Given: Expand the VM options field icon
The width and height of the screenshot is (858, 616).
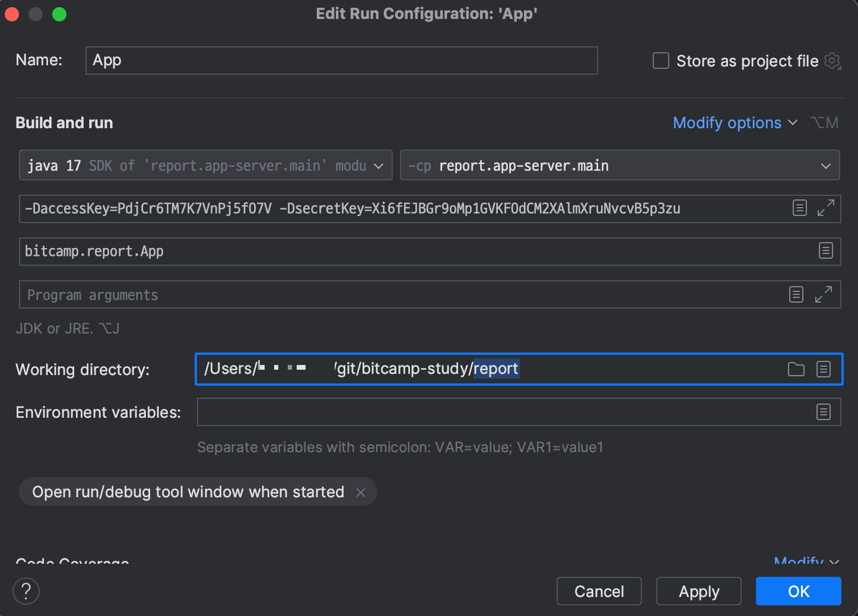Looking at the screenshot, I should (825, 208).
